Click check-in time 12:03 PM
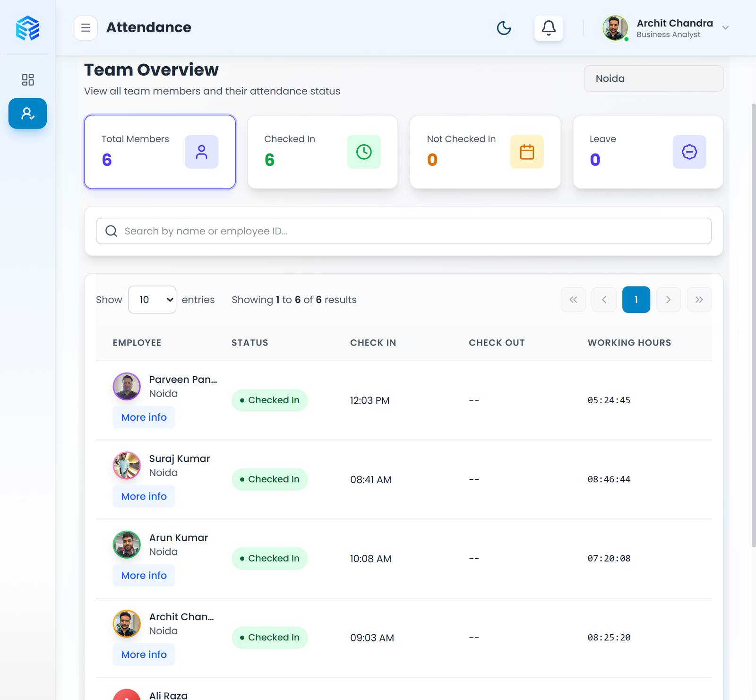This screenshot has width=756, height=700. 369,400
